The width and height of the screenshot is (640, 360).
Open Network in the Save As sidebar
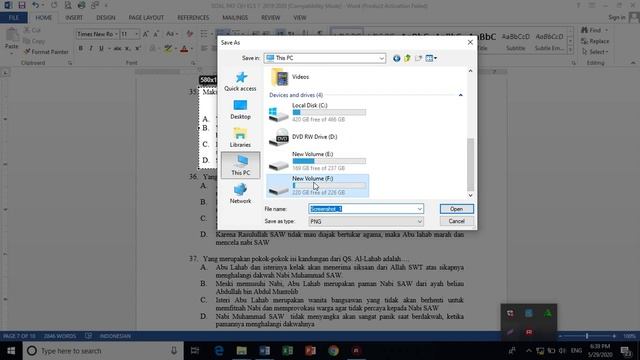tap(240, 193)
